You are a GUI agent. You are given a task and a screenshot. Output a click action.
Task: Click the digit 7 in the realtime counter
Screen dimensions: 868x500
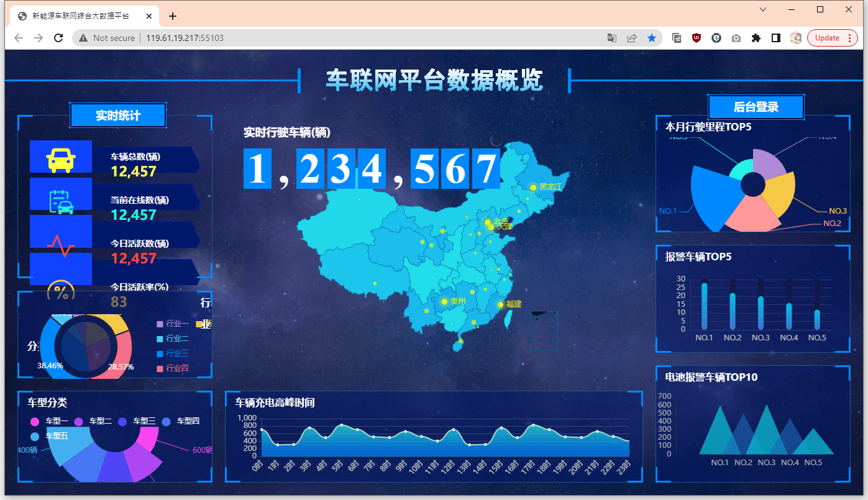(x=487, y=168)
